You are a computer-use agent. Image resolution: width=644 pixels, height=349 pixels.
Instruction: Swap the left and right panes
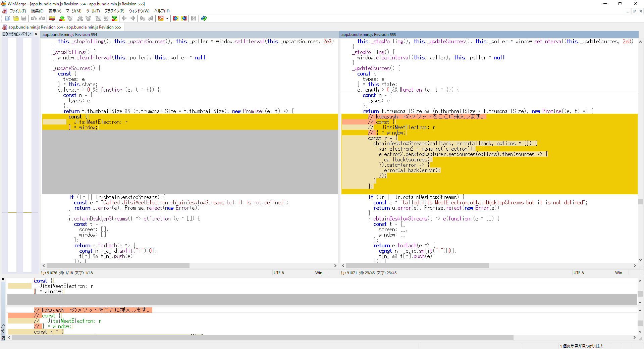pyautogui.click(x=194, y=18)
